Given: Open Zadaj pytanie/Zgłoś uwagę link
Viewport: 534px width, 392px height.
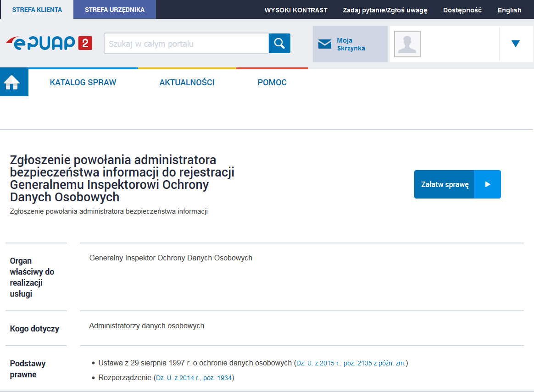Looking at the screenshot, I should (x=385, y=10).
